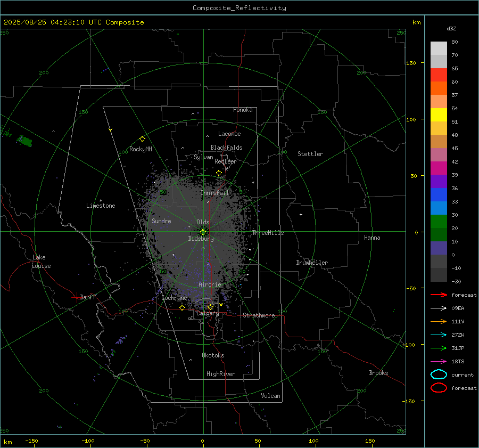Select the yellow 51–54 dBZ color swatch

[x=439, y=115]
